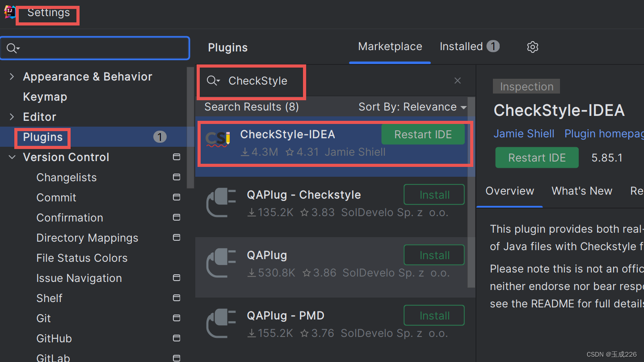The image size is (644, 362).
Task: Click project-level icon beside Directory Mappings
Action: pos(177,238)
